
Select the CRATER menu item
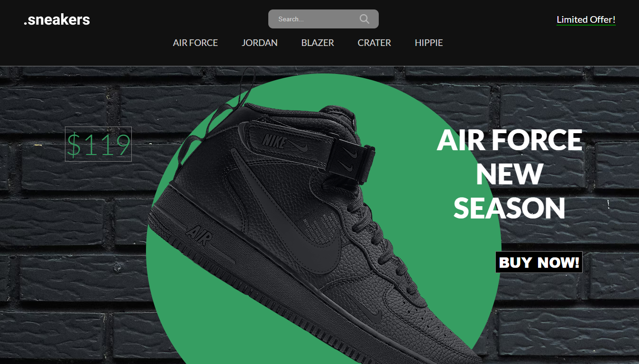tap(374, 43)
